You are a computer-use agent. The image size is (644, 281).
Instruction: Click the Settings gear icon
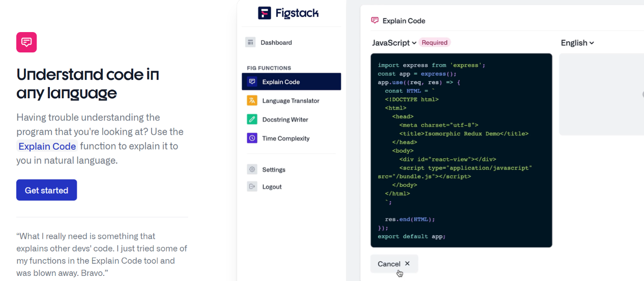click(x=252, y=169)
